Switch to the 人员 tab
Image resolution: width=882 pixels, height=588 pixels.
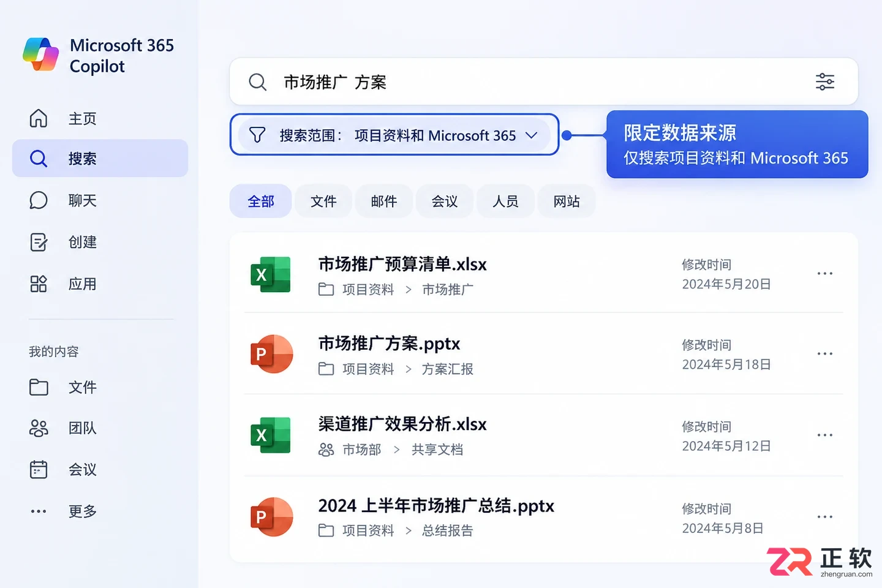pyautogui.click(x=505, y=201)
